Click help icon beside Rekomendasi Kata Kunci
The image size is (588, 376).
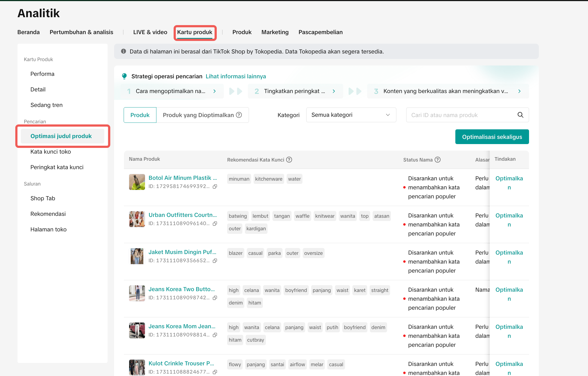pyautogui.click(x=289, y=160)
